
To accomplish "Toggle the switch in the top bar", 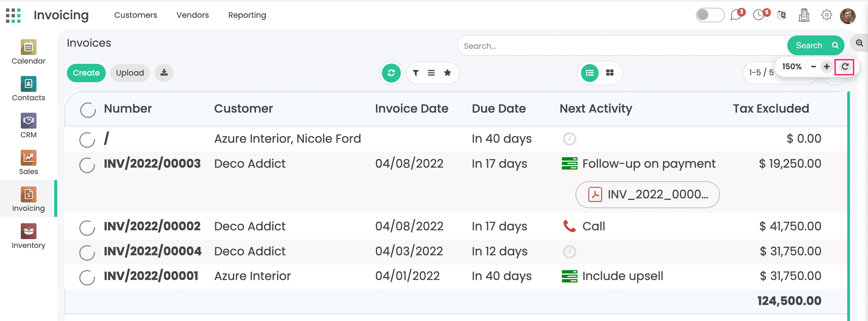I will click(710, 15).
